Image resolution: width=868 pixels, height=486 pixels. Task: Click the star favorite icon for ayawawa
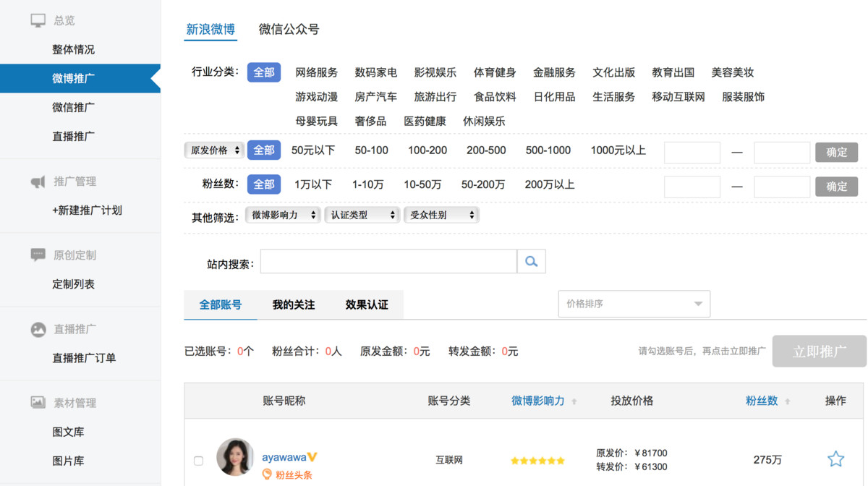pos(835,459)
